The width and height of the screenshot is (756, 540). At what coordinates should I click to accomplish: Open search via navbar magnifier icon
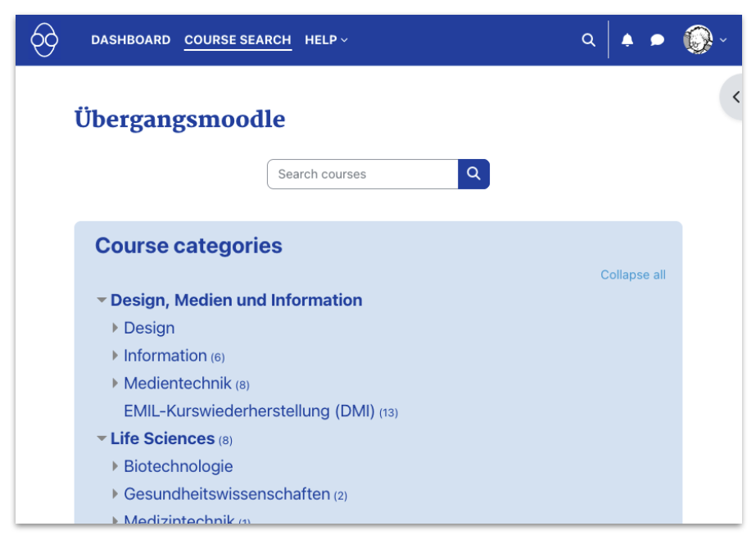(588, 40)
